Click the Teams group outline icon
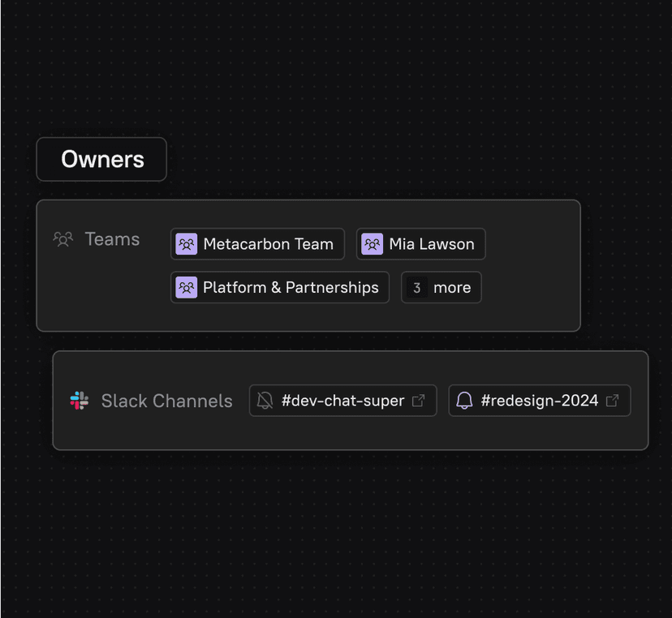This screenshot has width=672, height=618. click(63, 239)
